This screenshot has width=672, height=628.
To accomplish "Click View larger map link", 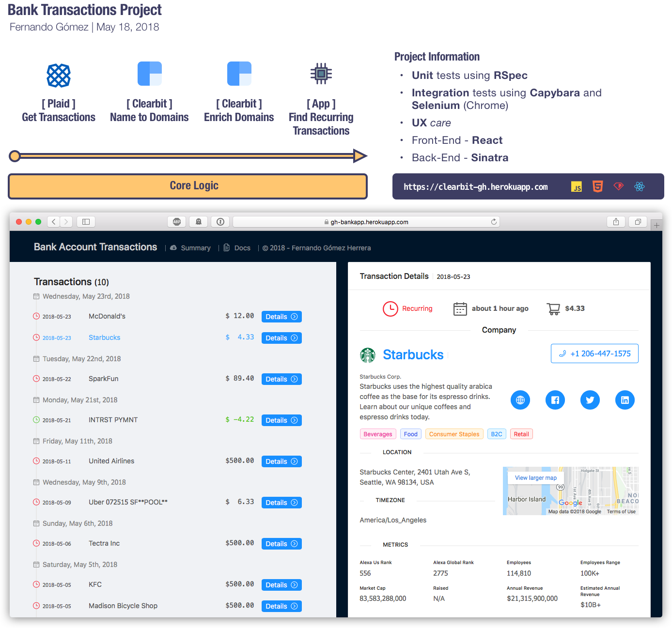I will click(535, 478).
